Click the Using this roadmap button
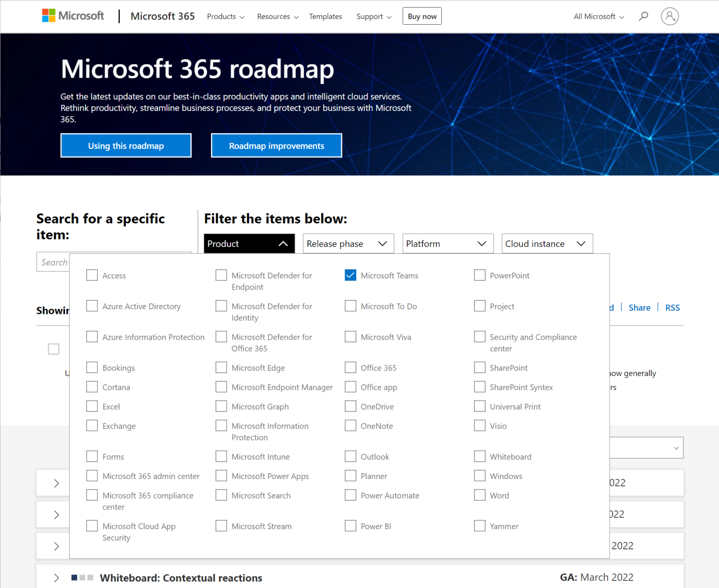Viewport: 719px width, 588px height. pyautogui.click(x=126, y=146)
